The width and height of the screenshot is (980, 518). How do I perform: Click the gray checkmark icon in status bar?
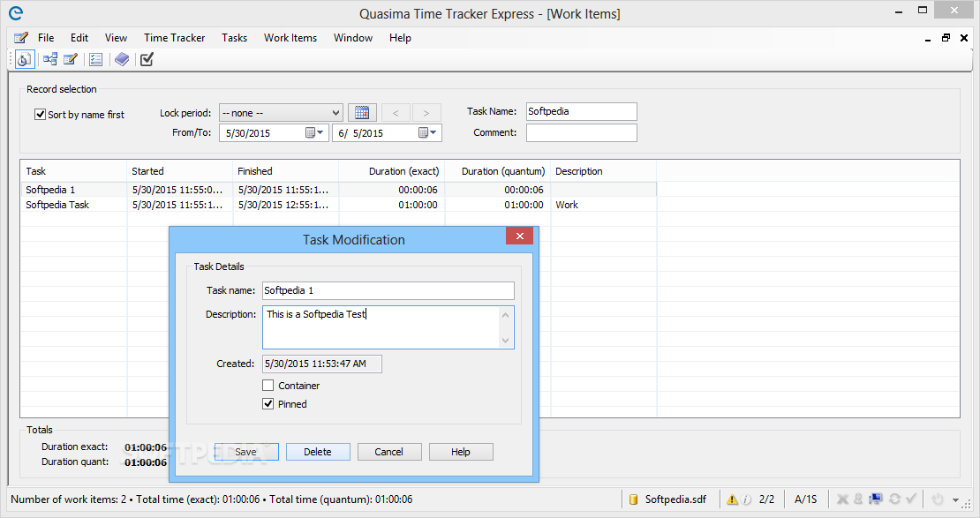coord(910,499)
